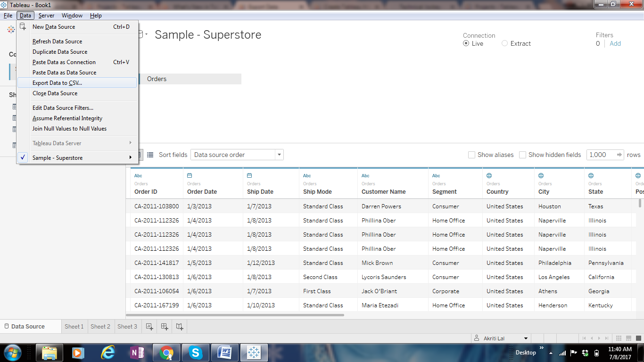This screenshot has height=362, width=644.
Task: Add a new worksheet from the tab bar
Action: (149, 326)
